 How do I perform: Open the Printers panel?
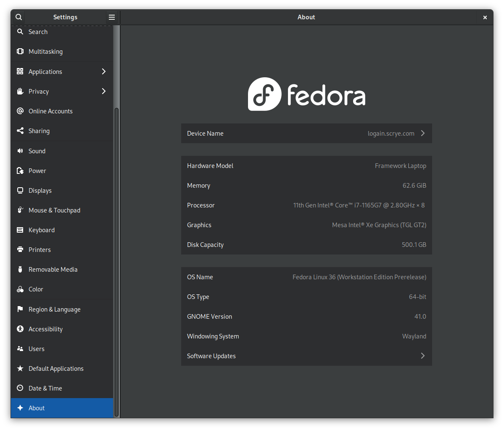pos(62,250)
